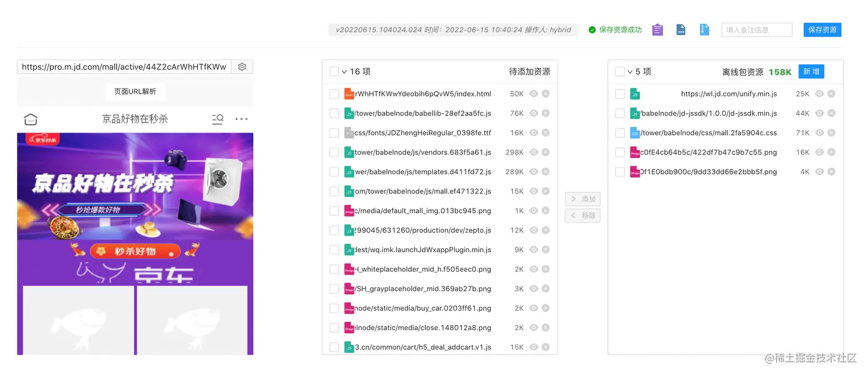The image size is (868, 375).
Task: Check the vendors.683f5a61.js checkbox
Action: tap(334, 152)
